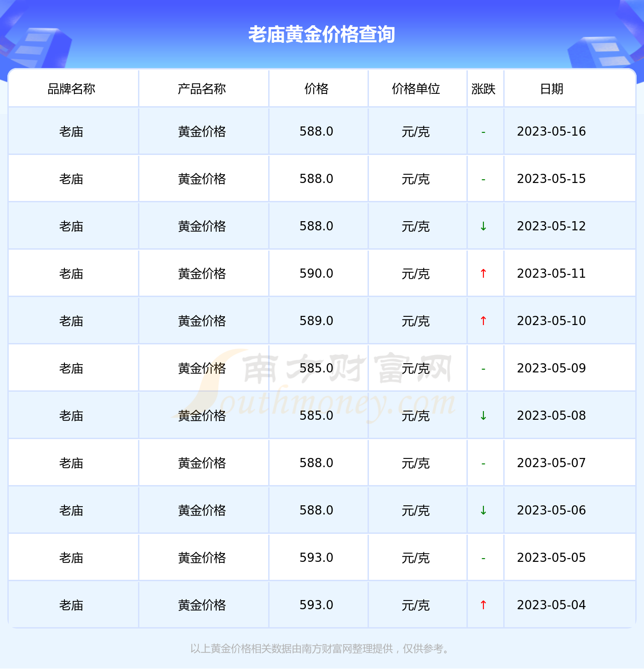Screen dimensions: 644x669
Task: Click the green down arrow for 2023-05-06
Action: pos(483,510)
